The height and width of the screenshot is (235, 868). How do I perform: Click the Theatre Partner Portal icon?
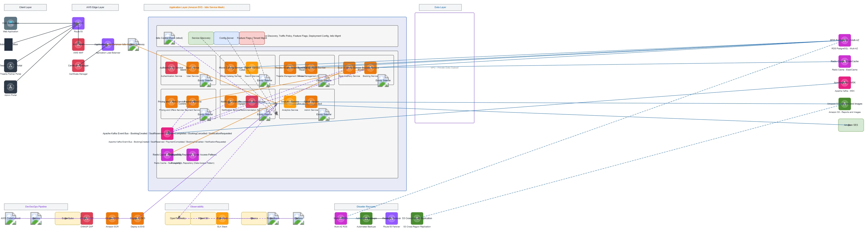10,66
